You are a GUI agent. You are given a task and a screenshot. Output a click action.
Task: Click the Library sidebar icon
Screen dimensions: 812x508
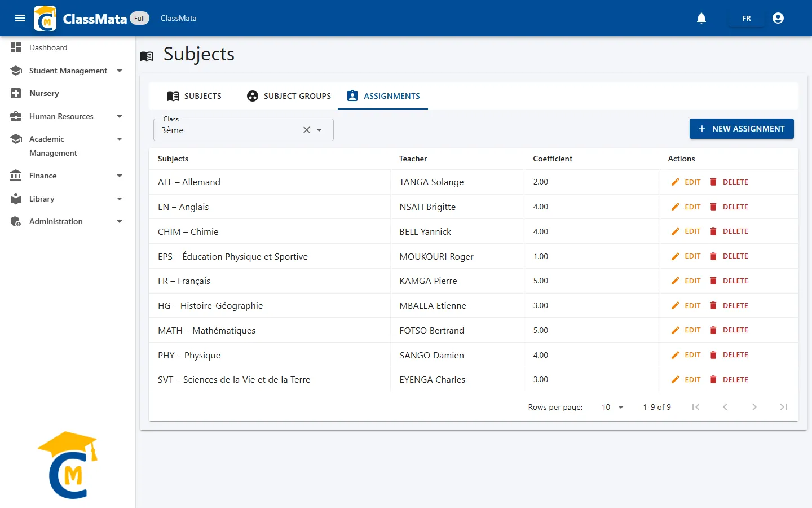click(16, 199)
